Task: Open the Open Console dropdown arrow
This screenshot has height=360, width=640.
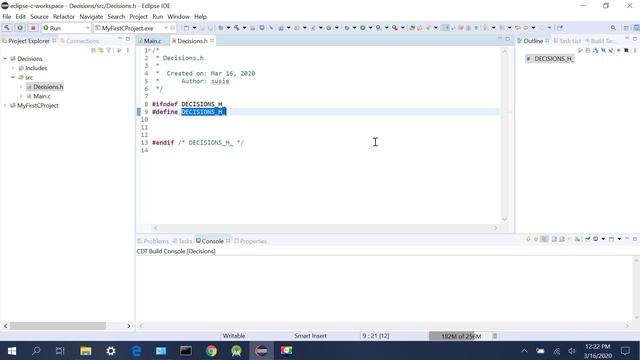Action: click(x=620, y=239)
